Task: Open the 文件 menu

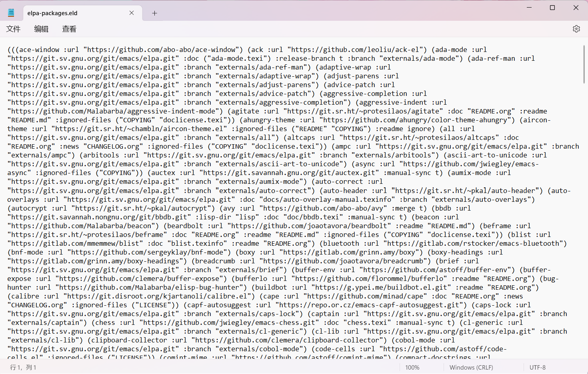Action: point(13,29)
